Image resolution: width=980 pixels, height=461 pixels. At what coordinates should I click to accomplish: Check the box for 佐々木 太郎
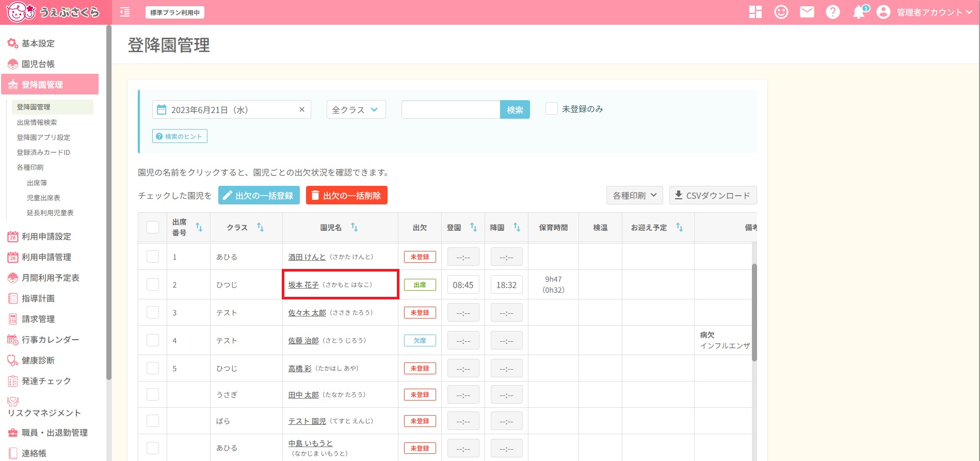pos(153,312)
